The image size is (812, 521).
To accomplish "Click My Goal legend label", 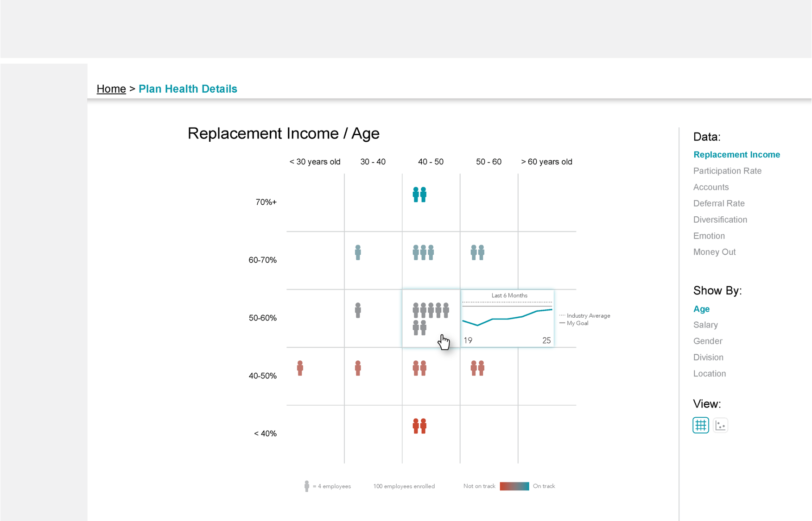I will point(577,323).
